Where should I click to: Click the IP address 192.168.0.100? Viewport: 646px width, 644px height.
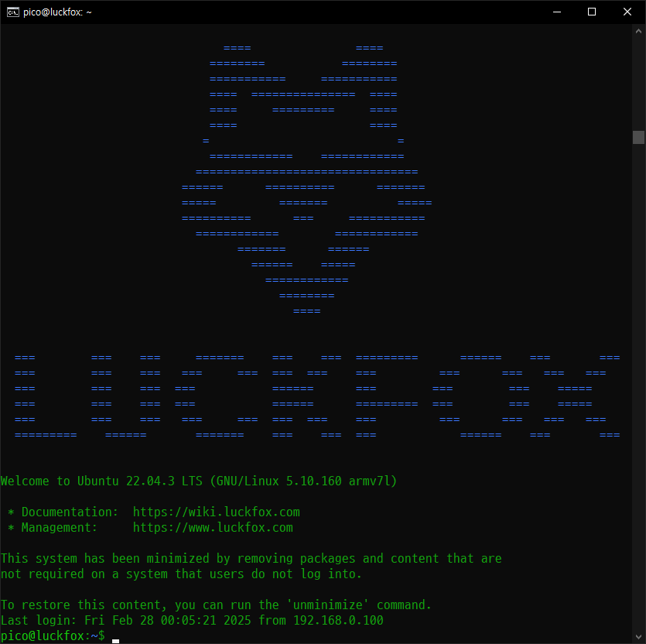pos(338,620)
